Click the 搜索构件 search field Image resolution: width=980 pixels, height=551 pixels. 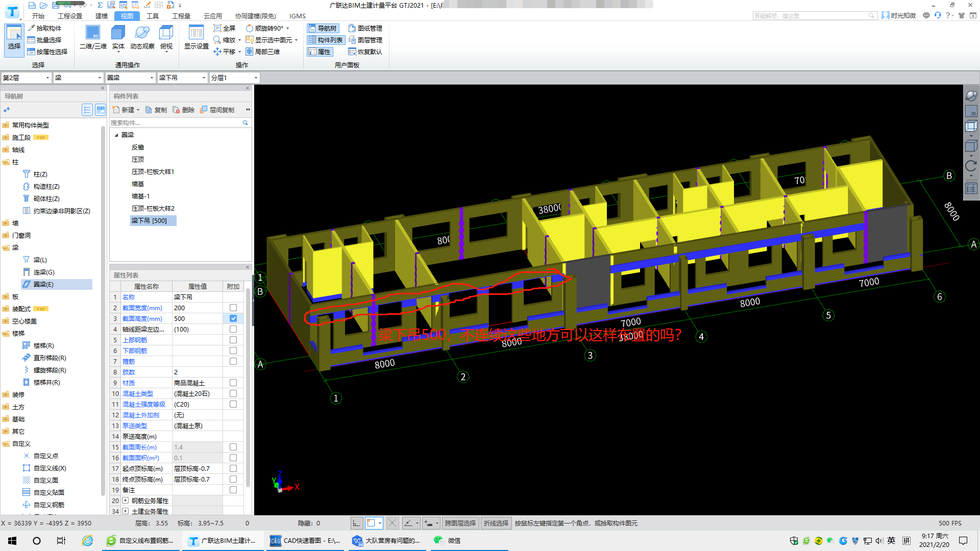click(176, 122)
